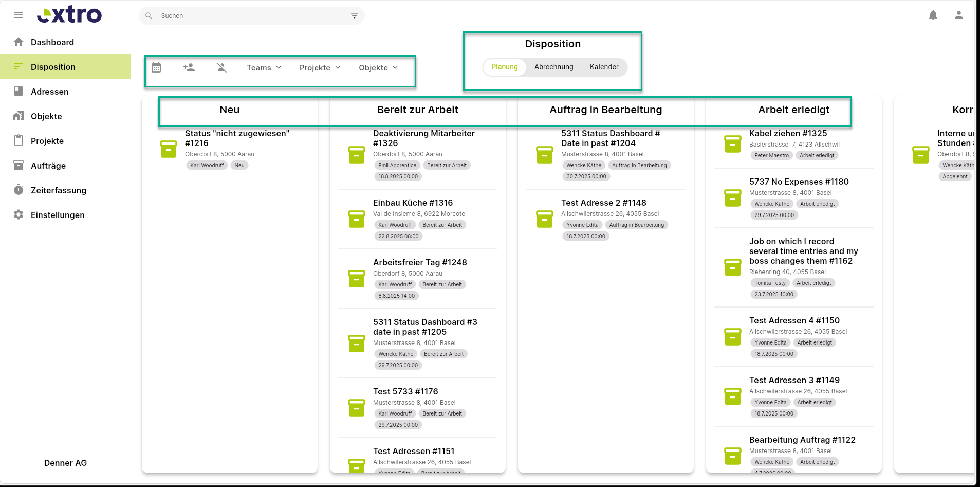Click archive icon of 5737 No Expenses #1180
980x487 pixels.
click(733, 198)
